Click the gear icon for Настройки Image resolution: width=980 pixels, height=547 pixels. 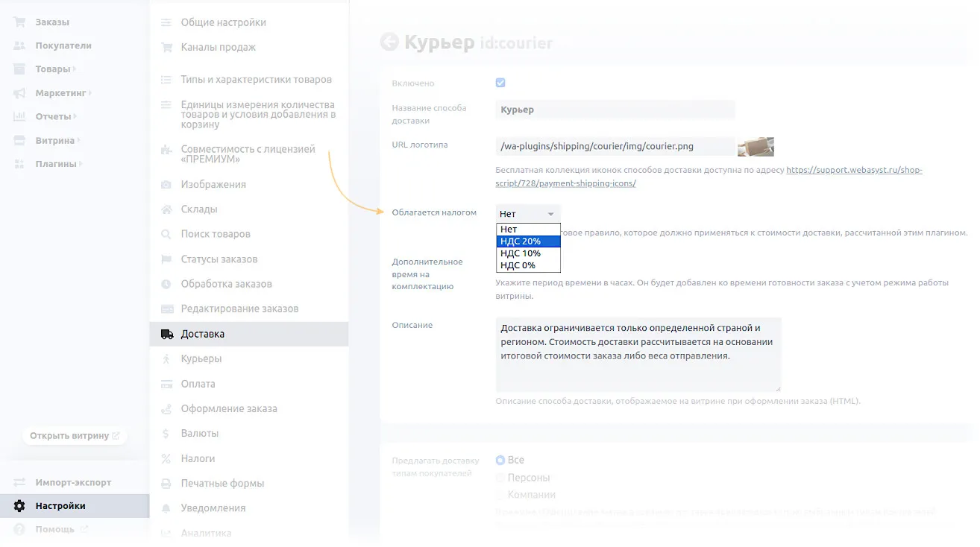[20, 506]
